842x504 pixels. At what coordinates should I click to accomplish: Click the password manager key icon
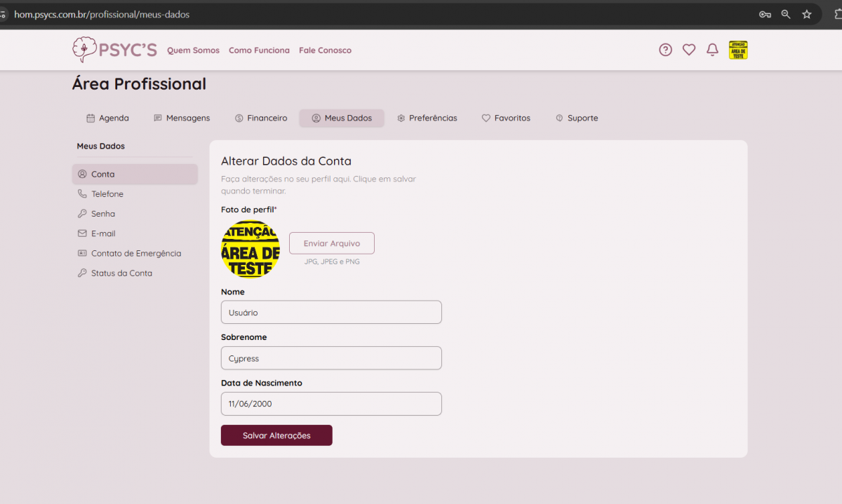(x=765, y=14)
